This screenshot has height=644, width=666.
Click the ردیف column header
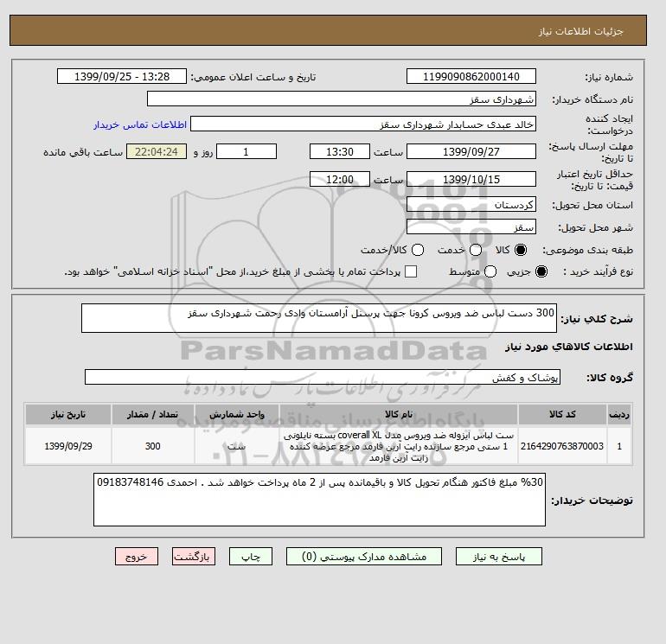click(619, 414)
